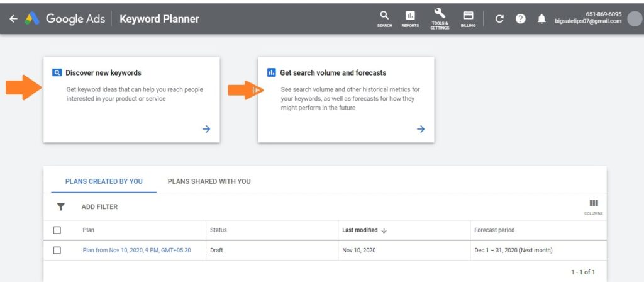Switch to Plans Shared With You tab
The height and width of the screenshot is (282, 644).
[x=209, y=181]
